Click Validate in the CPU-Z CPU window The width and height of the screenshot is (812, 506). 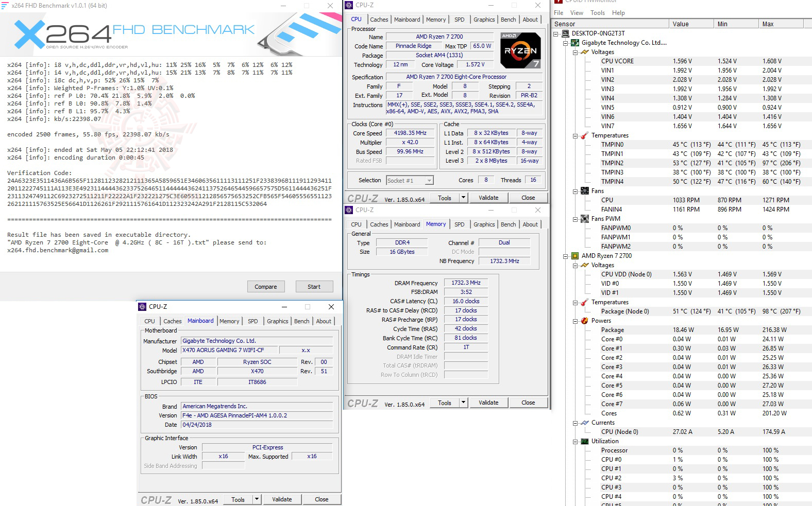(x=488, y=198)
